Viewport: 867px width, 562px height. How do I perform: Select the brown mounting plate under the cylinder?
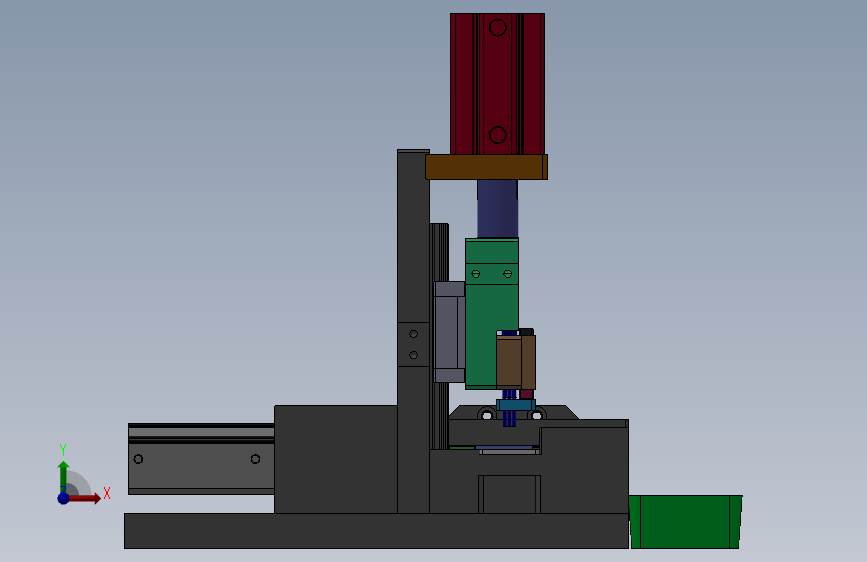coord(487,167)
